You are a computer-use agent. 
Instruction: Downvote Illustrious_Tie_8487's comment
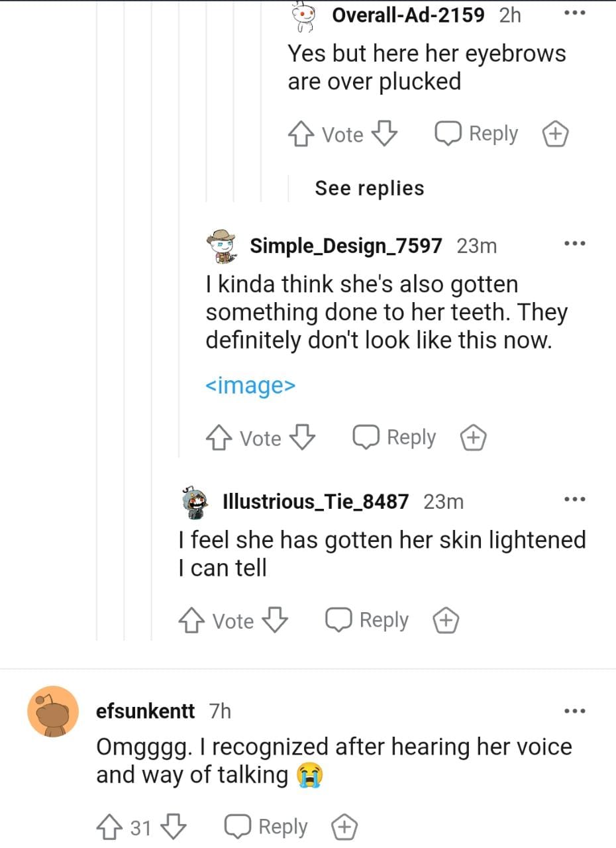point(275,621)
